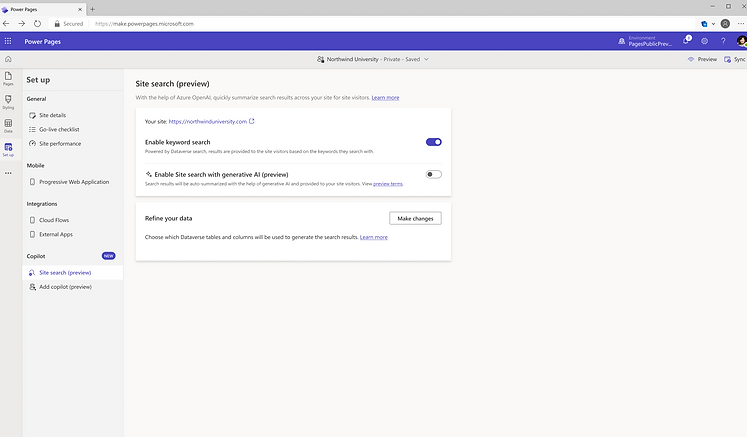This screenshot has width=747, height=437.
Task: Click the NEW badge beside Copilot
Action: [109, 256]
